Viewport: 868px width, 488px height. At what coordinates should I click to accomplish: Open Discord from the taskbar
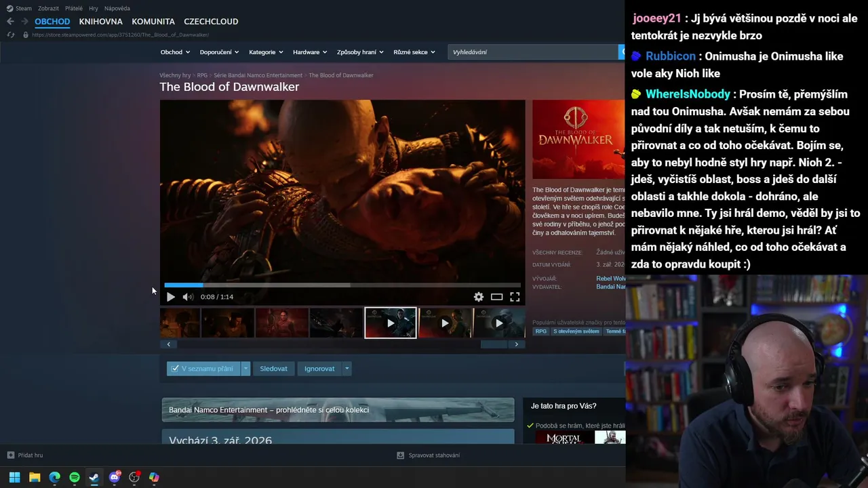[115, 477]
